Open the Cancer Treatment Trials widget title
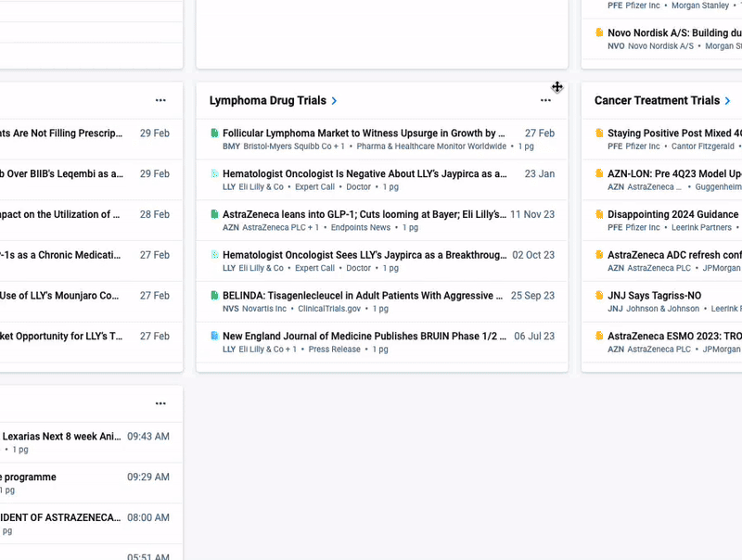 click(657, 100)
